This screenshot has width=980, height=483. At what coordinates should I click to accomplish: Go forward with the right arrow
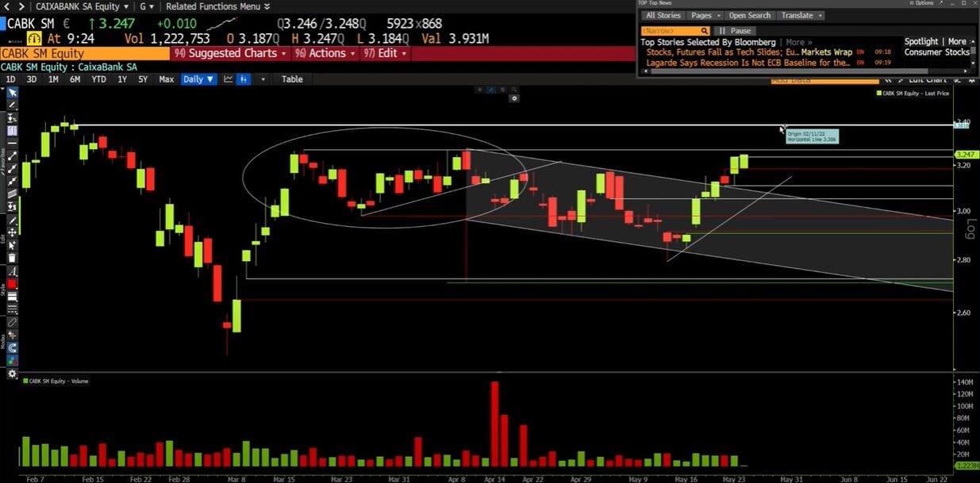pos(21,6)
